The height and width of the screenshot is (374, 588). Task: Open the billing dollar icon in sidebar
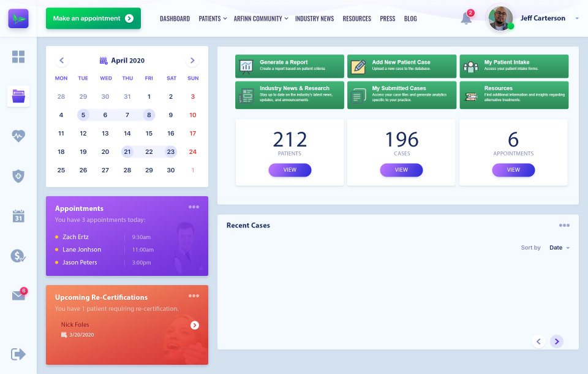click(x=18, y=256)
